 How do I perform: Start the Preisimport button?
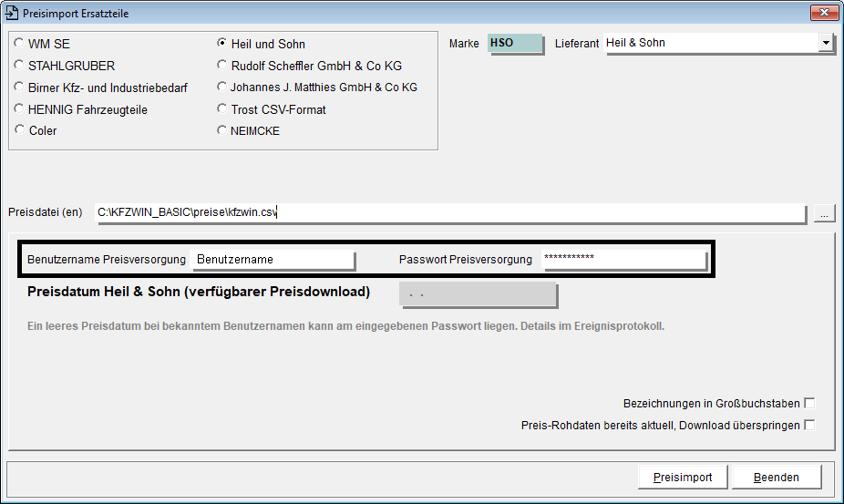point(683,477)
